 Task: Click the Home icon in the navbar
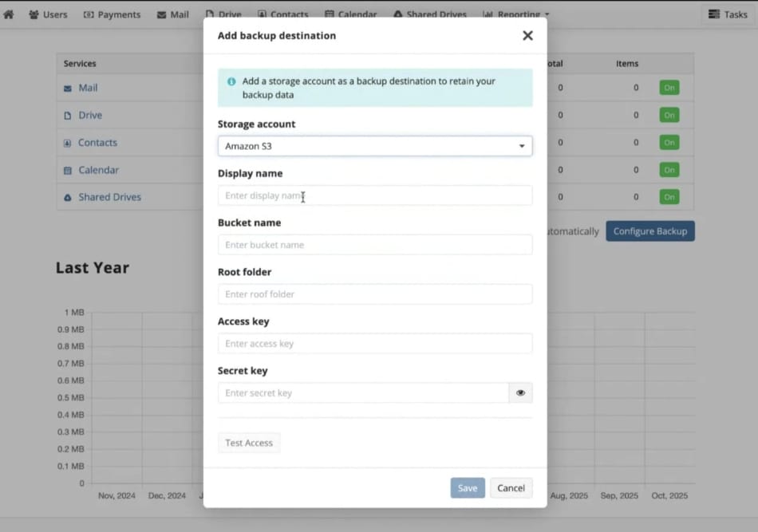coord(9,14)
